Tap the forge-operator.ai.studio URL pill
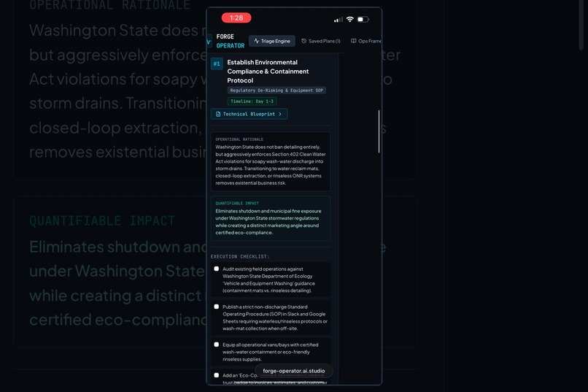588x392 pixels. pyautogui.click(x=293, y=371)
